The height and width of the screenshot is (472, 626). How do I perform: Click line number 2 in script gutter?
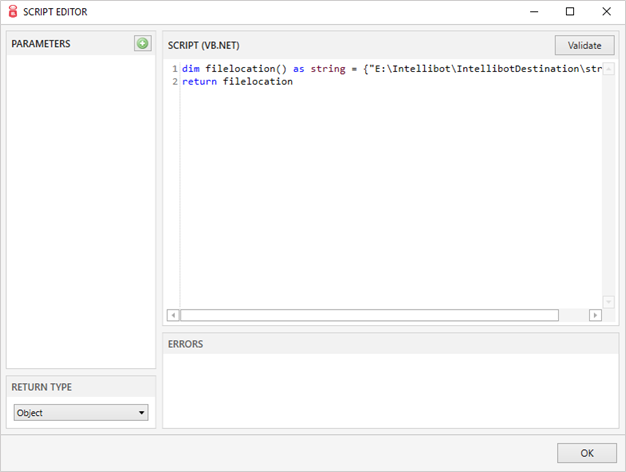[x=175, y=81]
